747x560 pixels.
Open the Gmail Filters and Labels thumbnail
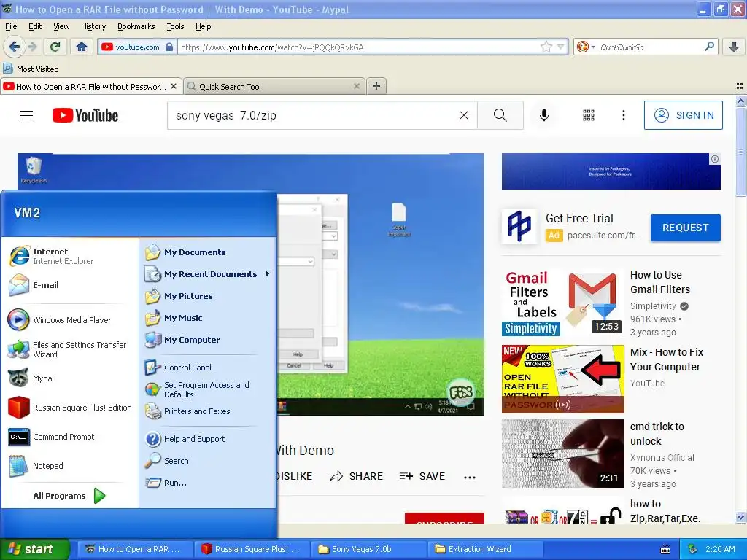pos(562,303)
